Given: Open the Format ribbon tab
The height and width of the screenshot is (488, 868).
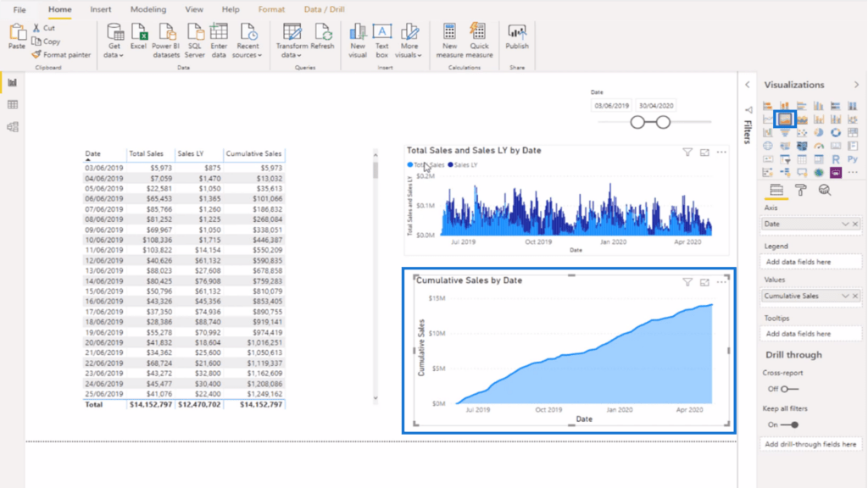Looking at the screenshot, I should coord(271,9).
